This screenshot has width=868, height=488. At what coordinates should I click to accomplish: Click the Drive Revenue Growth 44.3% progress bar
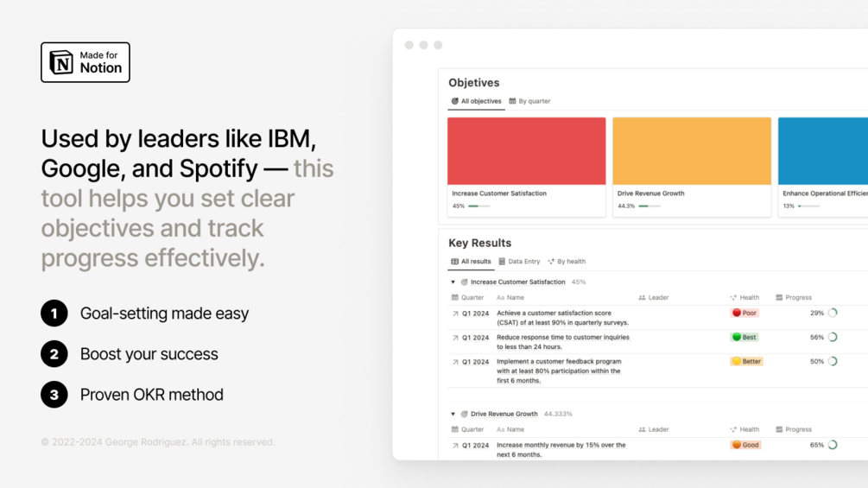click(649, 206)
